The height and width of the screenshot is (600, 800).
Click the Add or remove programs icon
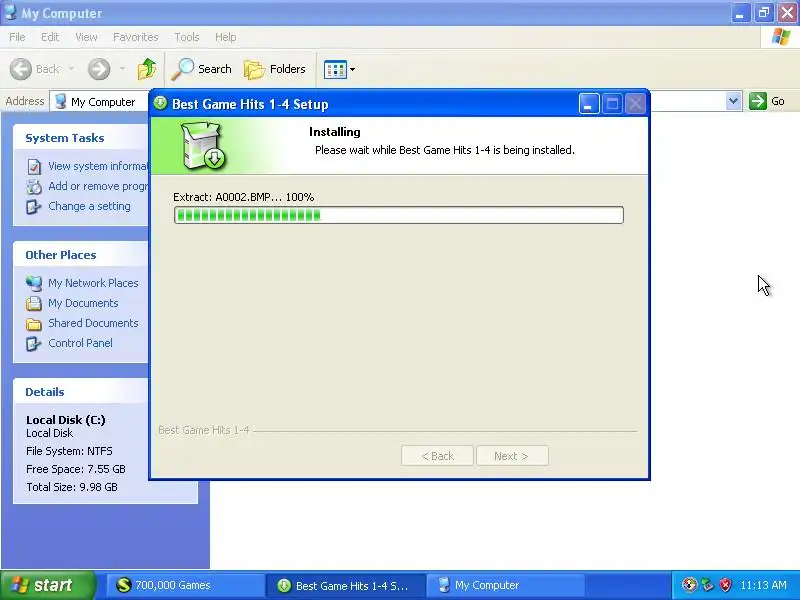[34, 187]
